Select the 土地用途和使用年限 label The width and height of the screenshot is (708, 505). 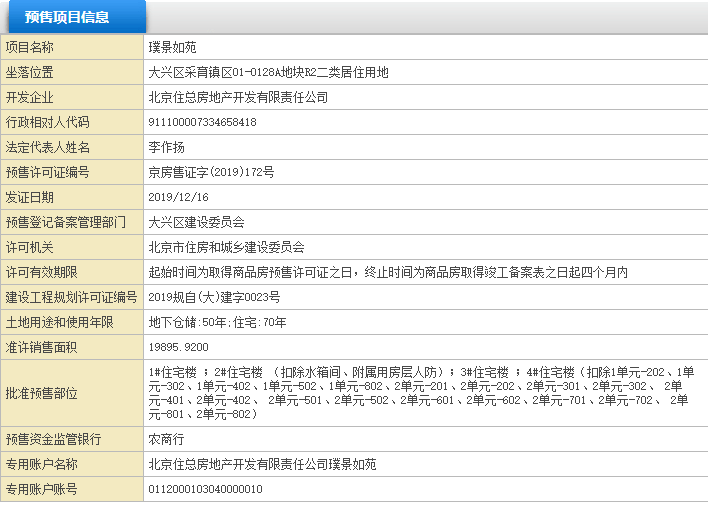[60, 322]
